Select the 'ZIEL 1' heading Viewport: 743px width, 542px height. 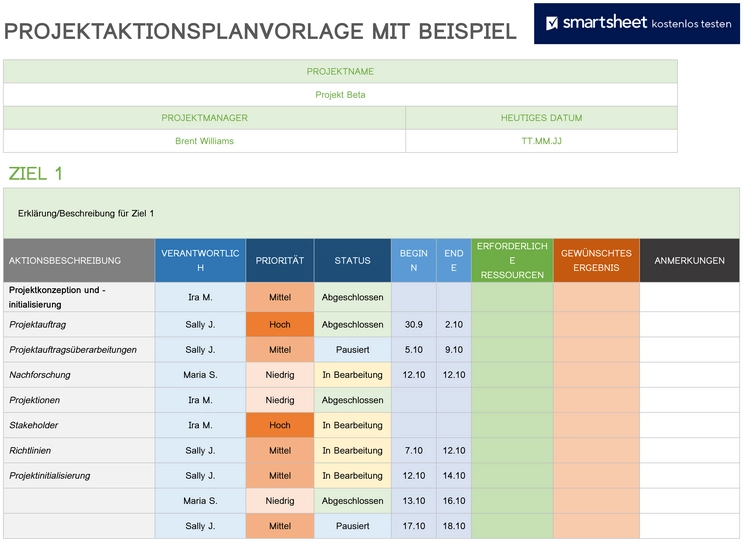[x=36, y=174]
